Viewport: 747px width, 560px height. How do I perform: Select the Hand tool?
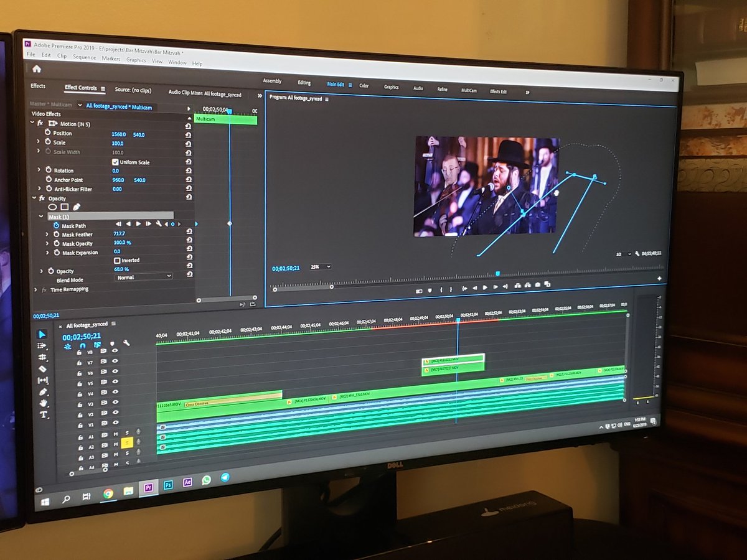click(43, 403)
